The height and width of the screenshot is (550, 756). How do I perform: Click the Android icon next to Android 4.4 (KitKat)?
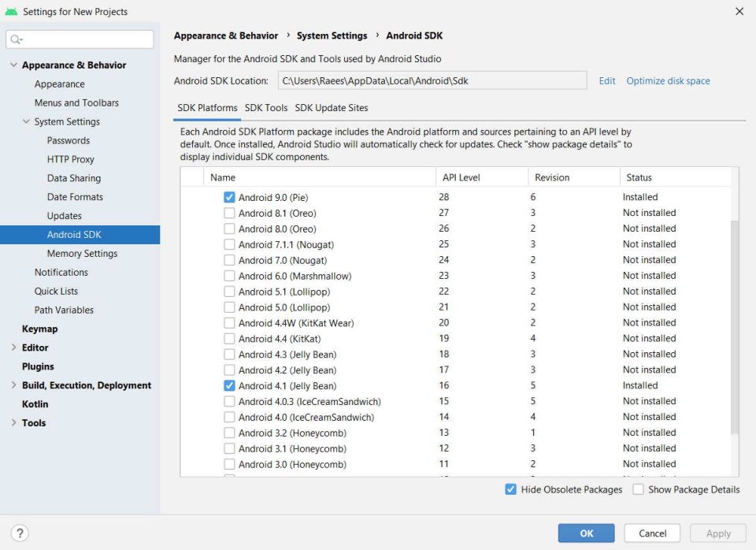pyautogui.click(x=229, y=338)
